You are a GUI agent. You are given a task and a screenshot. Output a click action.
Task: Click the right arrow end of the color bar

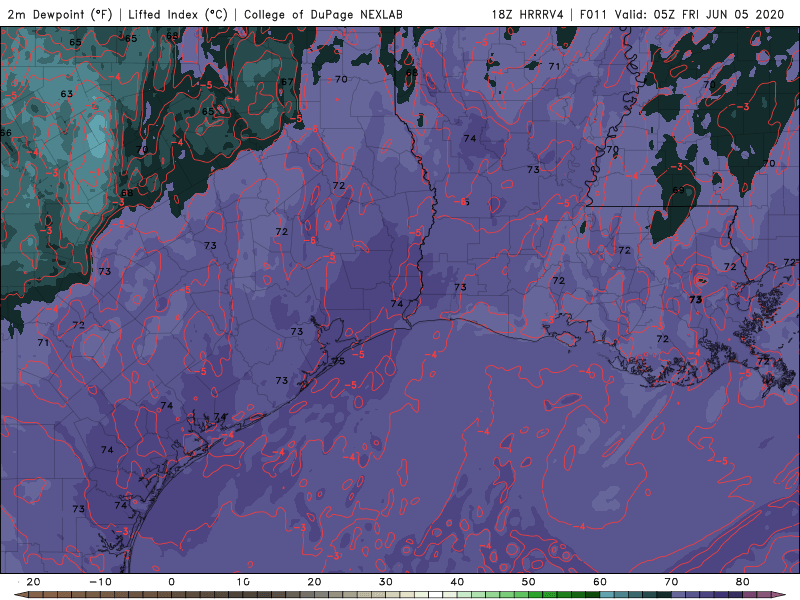780,595
